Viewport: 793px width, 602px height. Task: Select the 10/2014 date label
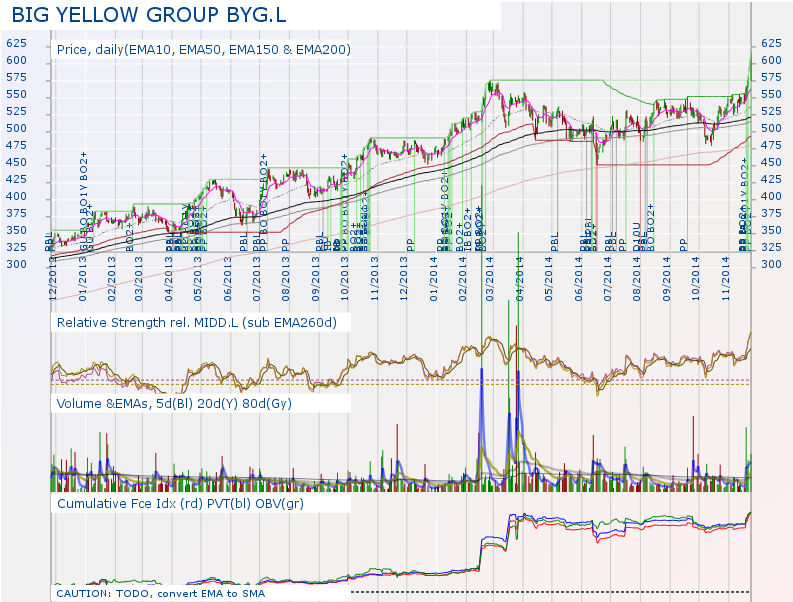pyautogui.click(x=696, y=279)
